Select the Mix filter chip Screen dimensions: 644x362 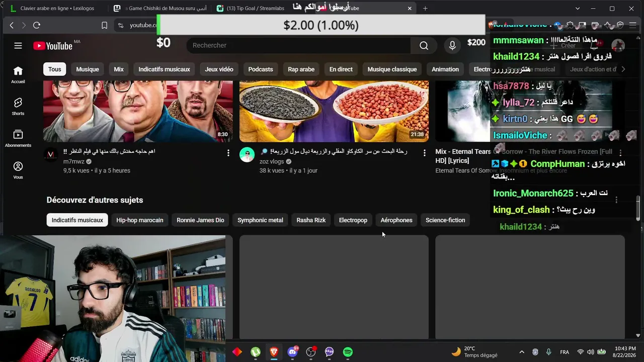pyautogui.click(x=119, y=69)
